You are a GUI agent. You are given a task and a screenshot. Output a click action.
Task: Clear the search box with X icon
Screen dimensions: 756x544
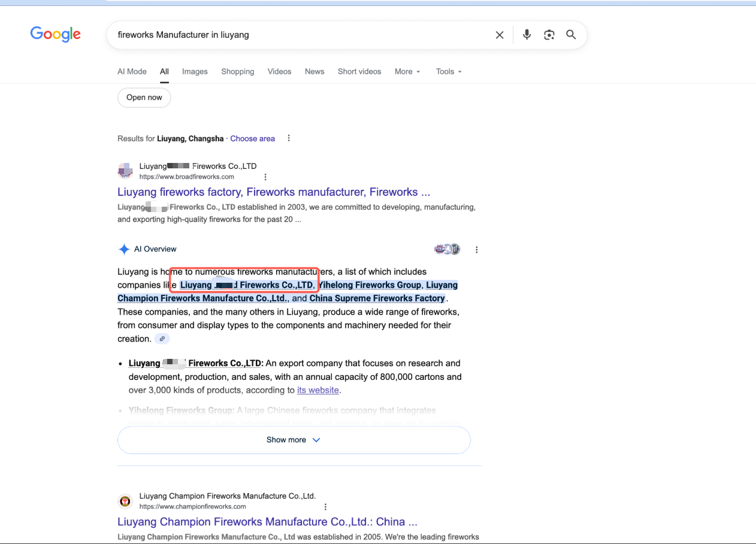coord(499,35)
